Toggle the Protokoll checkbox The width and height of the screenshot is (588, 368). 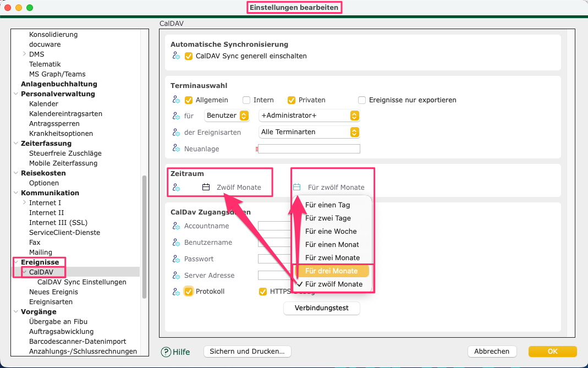(189, 292)
